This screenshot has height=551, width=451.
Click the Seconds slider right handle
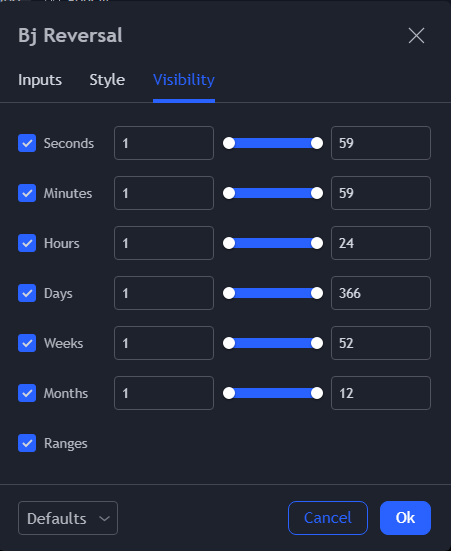coord(317,143)
